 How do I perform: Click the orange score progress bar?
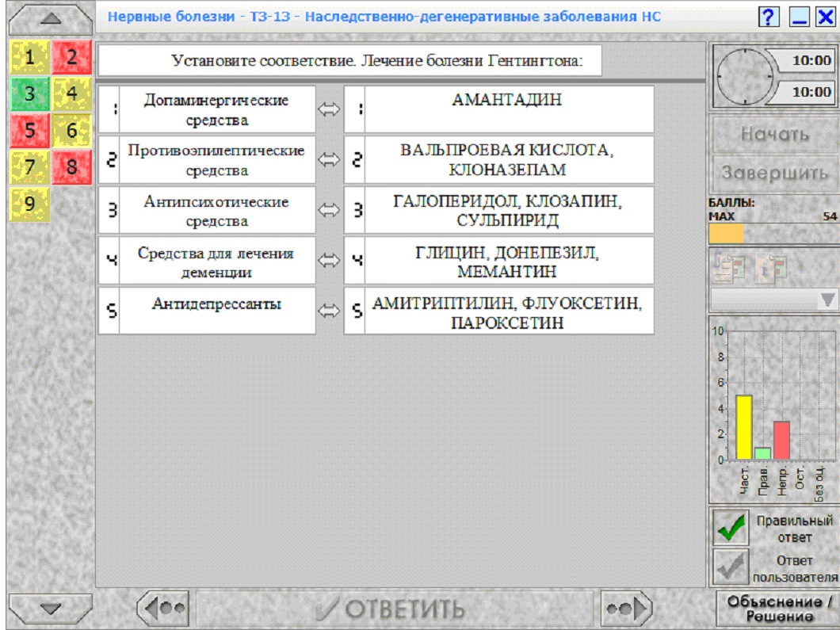click(x=726, y=234)
